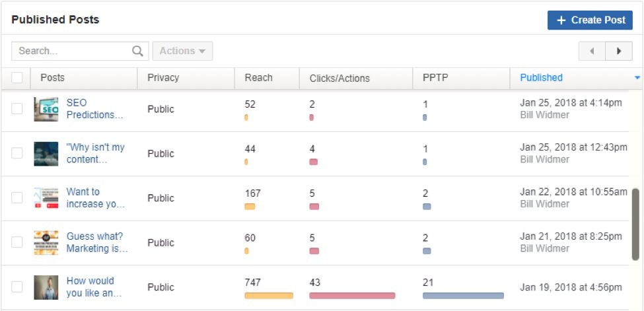Open "Guess what? Marketing is" thumbnail
The image size is (644, 311).
(x=46, y=242)
